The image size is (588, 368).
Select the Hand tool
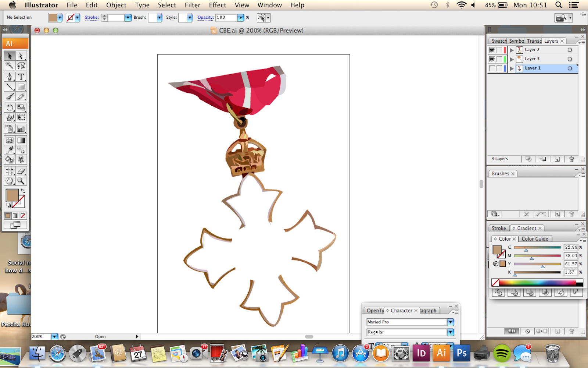coord(10,181)
